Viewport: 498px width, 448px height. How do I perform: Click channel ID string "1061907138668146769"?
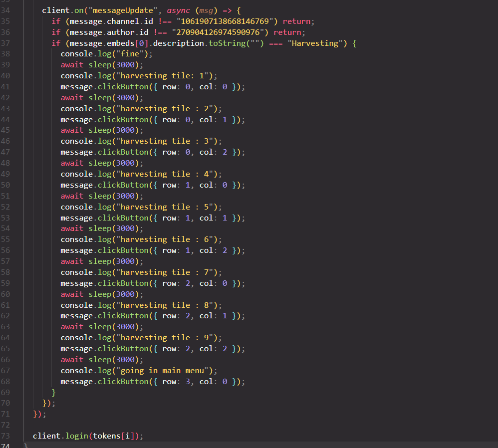coord(225,21)
